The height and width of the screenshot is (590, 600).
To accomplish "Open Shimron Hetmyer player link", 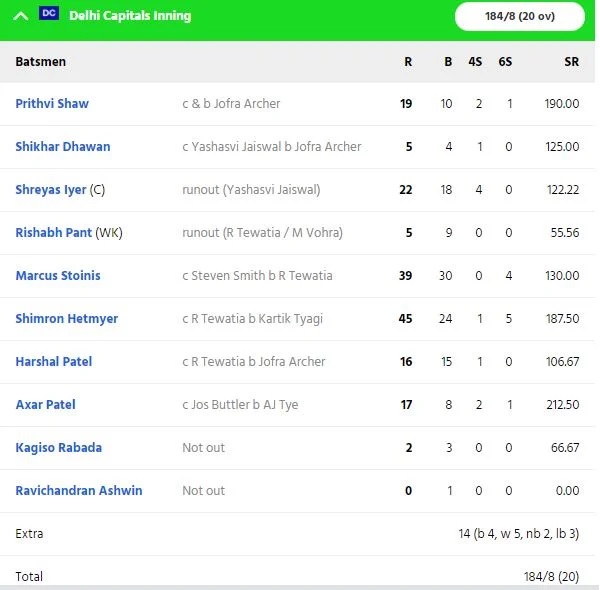I will pyautogui.click(x=67, y=319).
